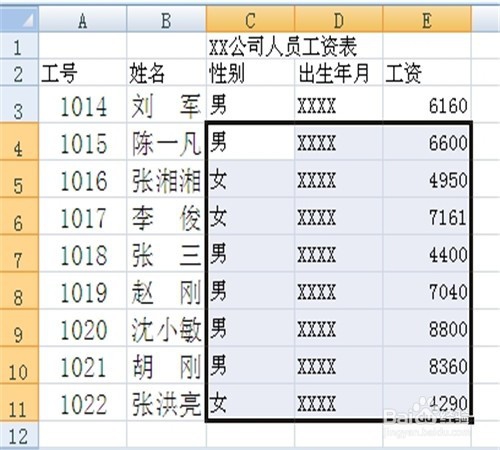Click gender cell for 张湘湘
The image size is (500, 450).
point(250,179)
